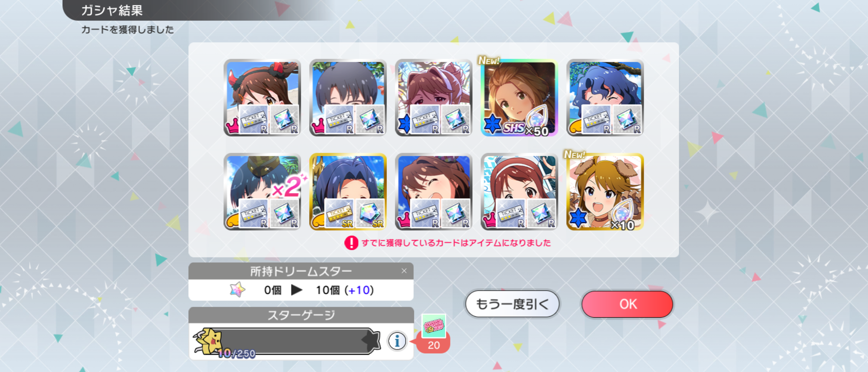Screen dimensions: 868x372
Task: Click the Dream Star rainbow star icon
Action: point(238,290)
